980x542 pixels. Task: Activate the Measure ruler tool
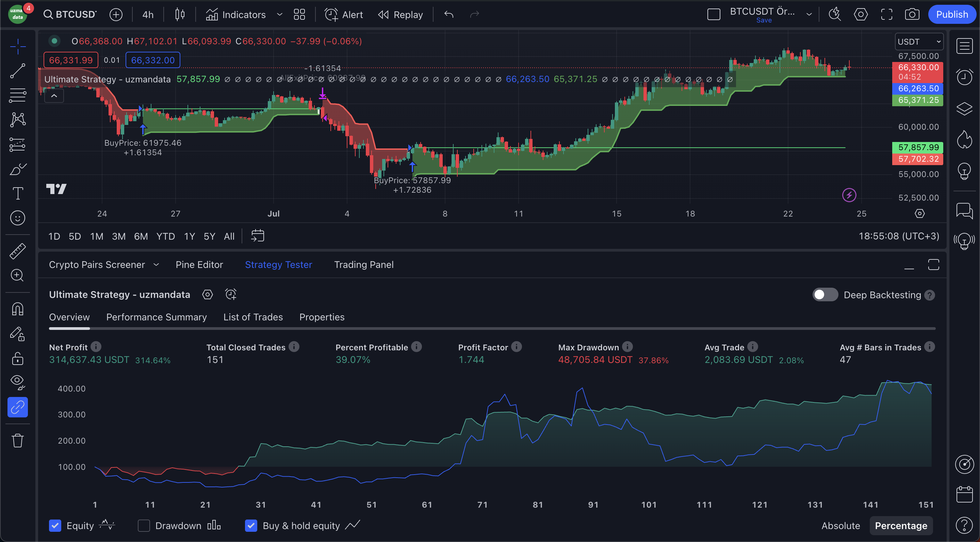click(x=18, y=251)
